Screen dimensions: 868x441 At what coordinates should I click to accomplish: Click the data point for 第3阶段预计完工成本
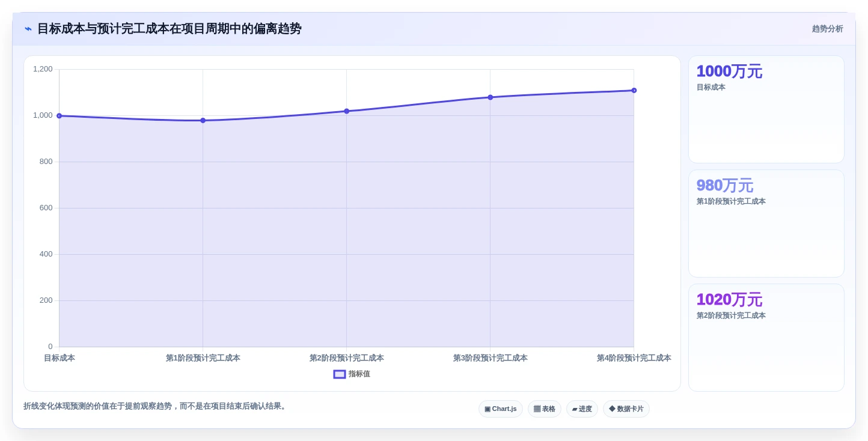pos(490,97)
